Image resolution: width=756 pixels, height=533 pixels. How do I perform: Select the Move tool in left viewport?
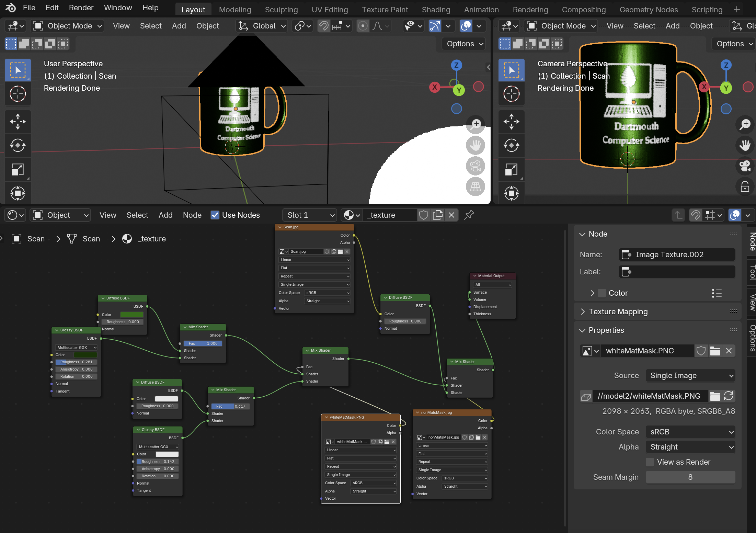(x=18, y=122)
